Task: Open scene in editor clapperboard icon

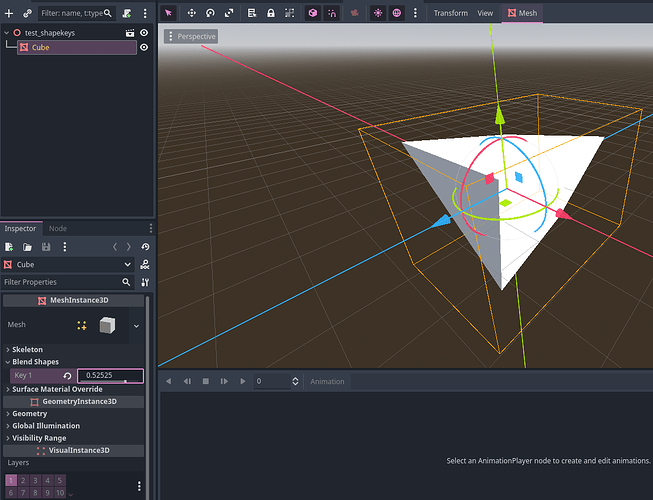Action: coord(130,32)
